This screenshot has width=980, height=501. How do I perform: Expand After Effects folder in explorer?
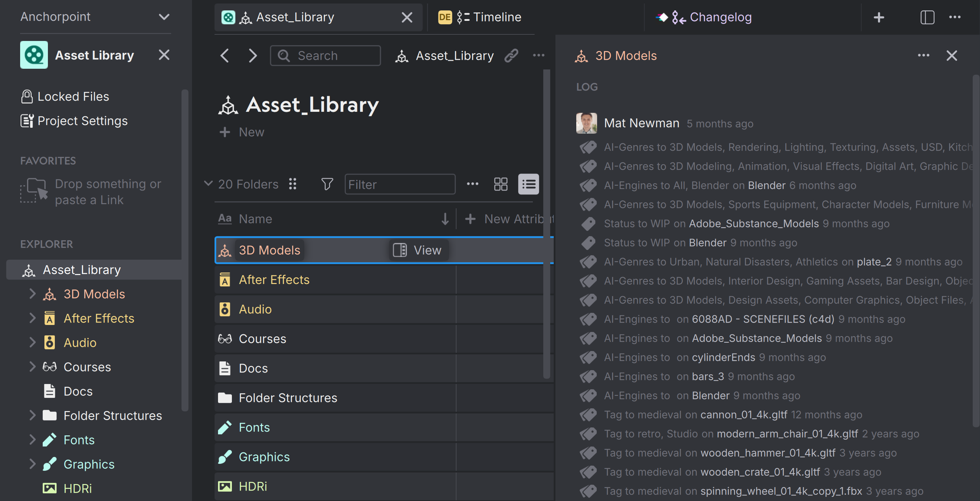[x=32, y=318]
